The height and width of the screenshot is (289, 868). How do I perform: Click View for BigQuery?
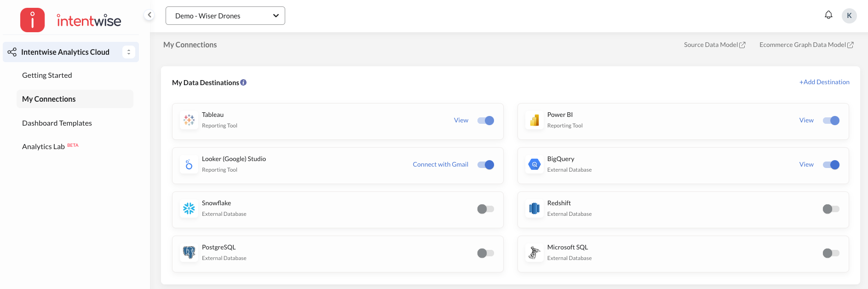(806, 164)
